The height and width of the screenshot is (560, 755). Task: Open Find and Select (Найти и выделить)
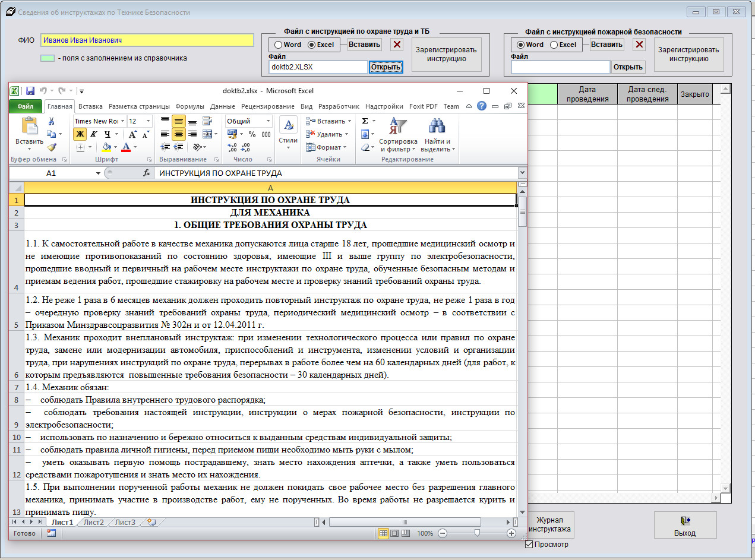[437, 135]
